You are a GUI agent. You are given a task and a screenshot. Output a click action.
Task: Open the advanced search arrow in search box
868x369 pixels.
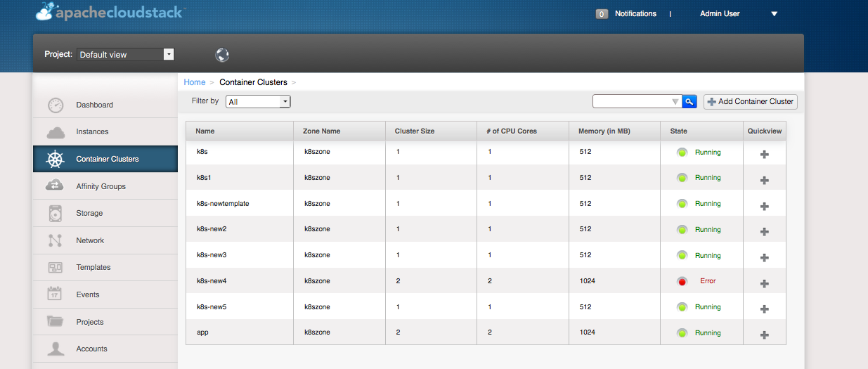pyautogui.click(x=675, y=102)
